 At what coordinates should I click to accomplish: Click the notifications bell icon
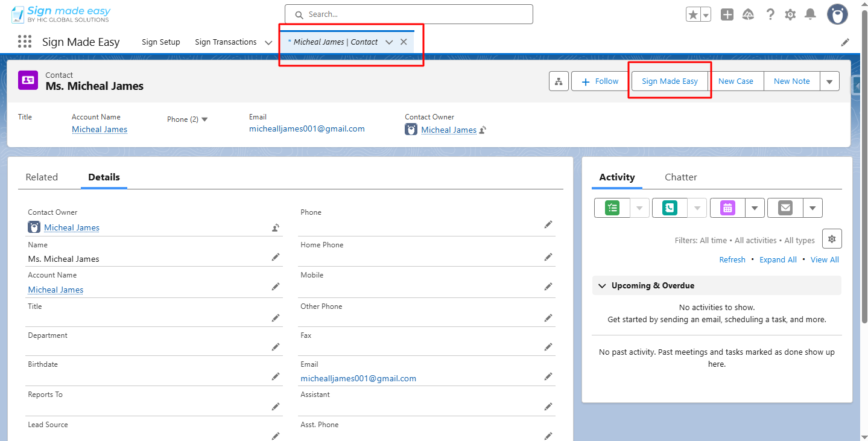[809, 14]
